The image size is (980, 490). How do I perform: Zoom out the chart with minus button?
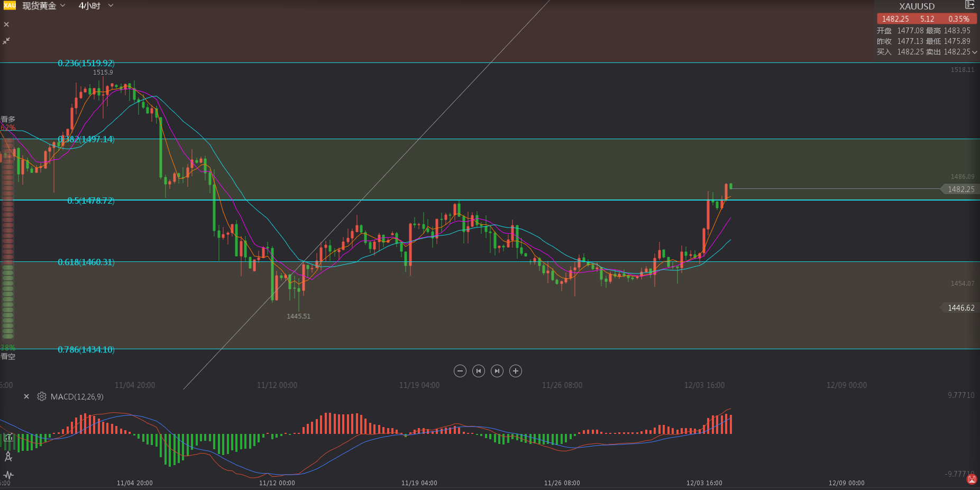[x=460, y=371]
